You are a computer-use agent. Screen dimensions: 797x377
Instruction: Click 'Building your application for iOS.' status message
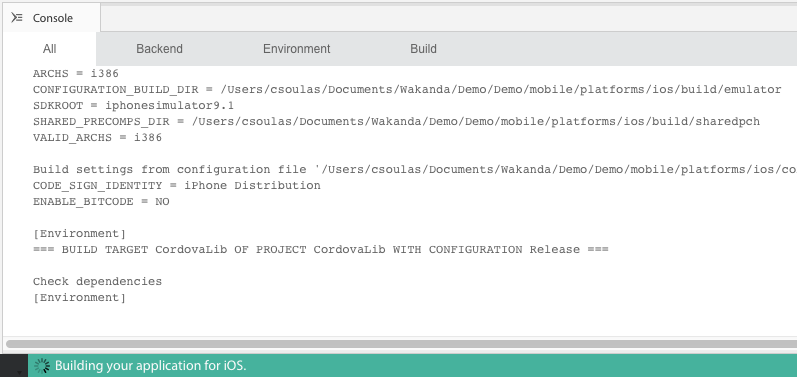pos(150,365)
